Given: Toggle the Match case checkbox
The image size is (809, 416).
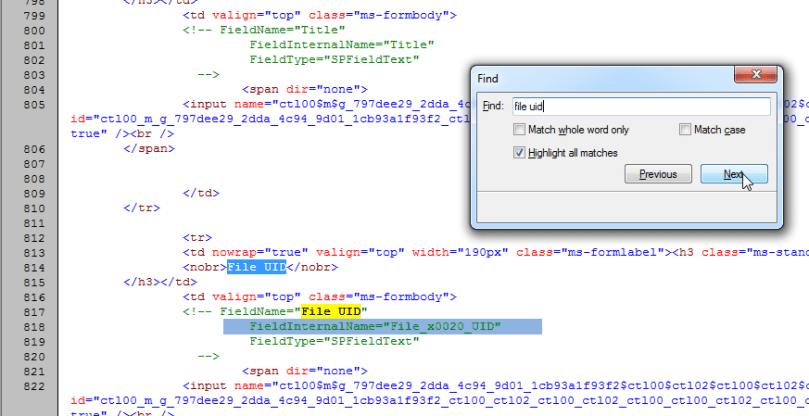Looking at the screenshot, I should click(685, 130).
